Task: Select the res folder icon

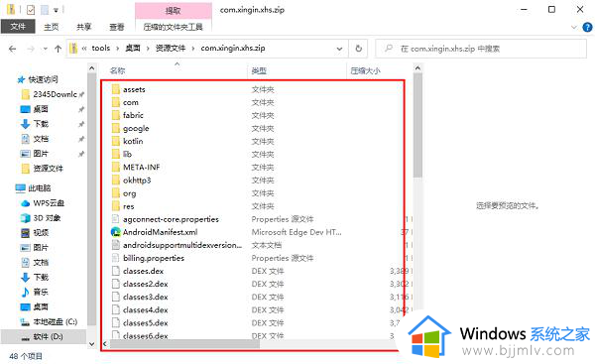Action: click(x=116, y=206)
